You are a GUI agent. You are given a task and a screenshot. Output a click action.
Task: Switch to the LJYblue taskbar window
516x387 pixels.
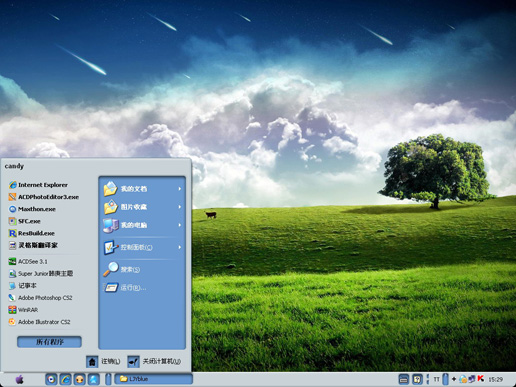coord(154,379)
